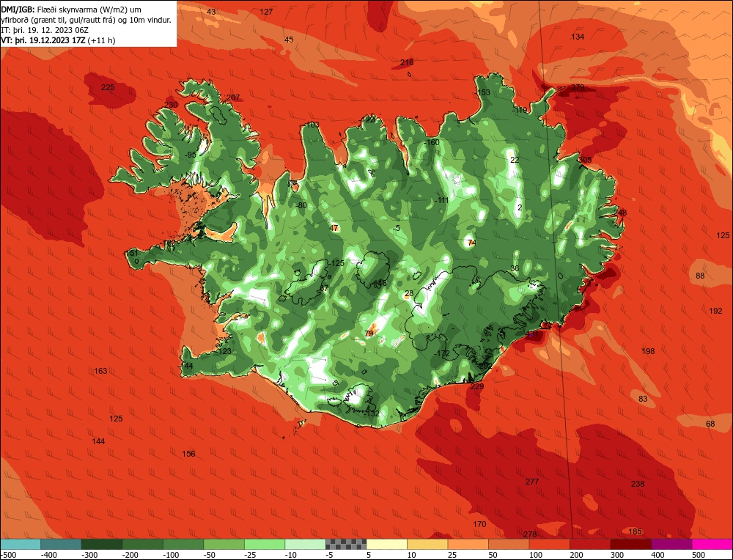Select the green legend swatch above -200
The image size is (733, 560).
tap(143, 544)
